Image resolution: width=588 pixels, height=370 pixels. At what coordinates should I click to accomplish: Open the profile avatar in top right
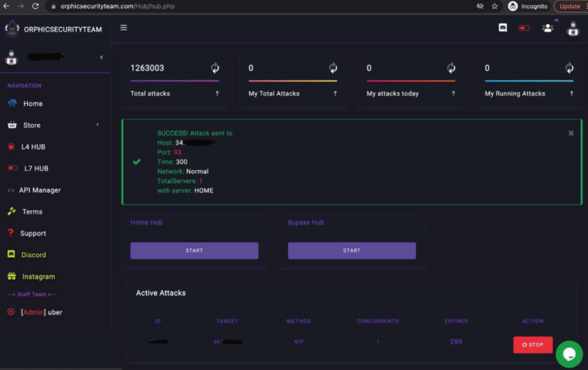(573, 29)
